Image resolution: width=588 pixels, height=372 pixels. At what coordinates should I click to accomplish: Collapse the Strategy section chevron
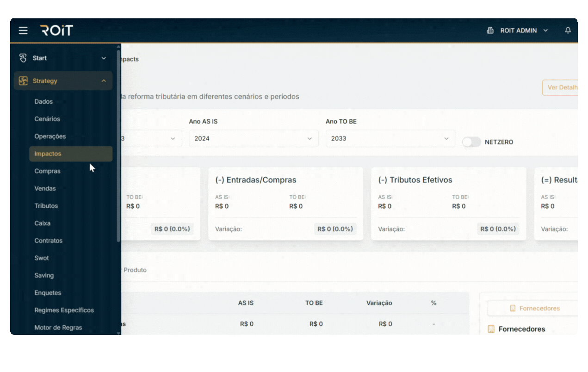coord(104,81)
